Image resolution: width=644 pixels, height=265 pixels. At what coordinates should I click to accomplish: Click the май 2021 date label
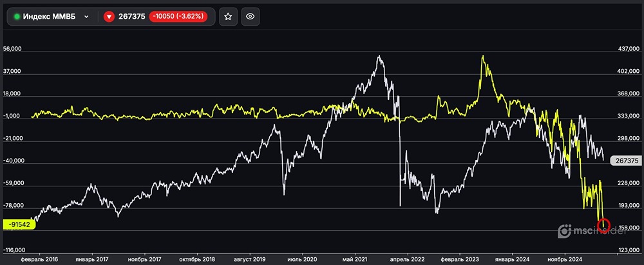tap(355, 260)
